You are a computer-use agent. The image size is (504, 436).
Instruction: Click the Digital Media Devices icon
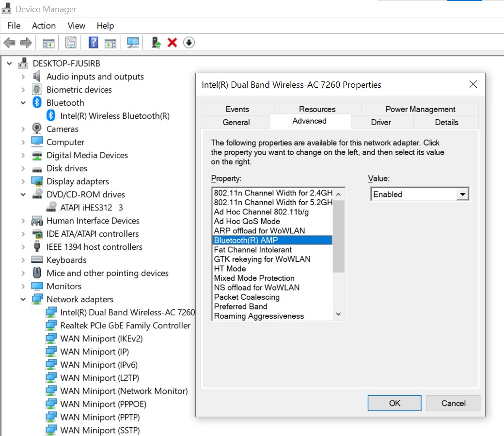[37, 155]
